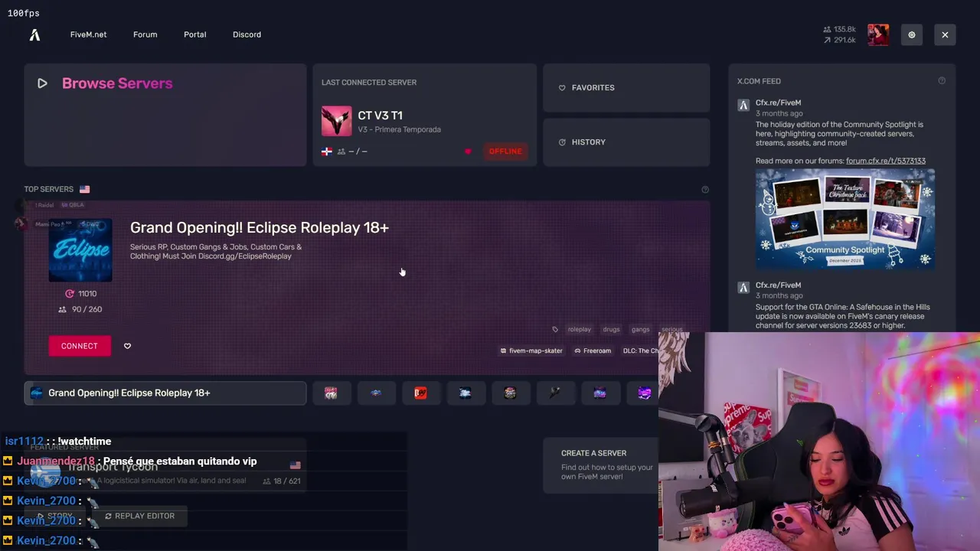Change Top Servers region US flag
This screenshot has width=980, height=551.
[x=84, y=189]
